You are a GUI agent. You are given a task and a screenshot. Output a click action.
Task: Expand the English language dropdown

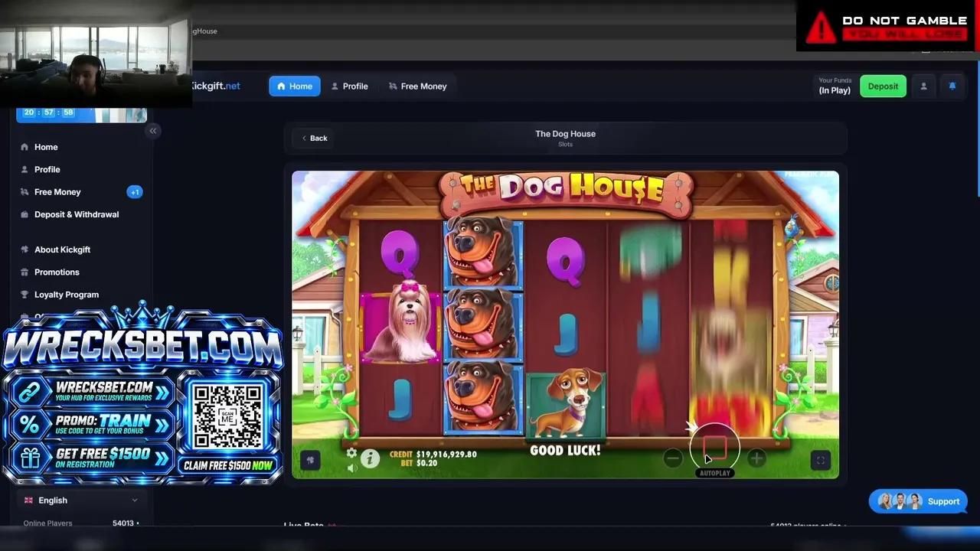(x=80, y=500)
